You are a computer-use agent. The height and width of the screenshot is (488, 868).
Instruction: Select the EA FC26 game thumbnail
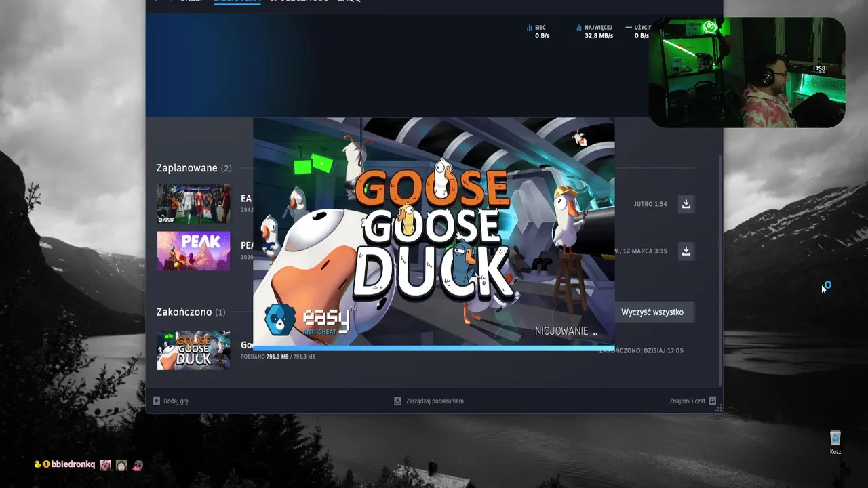(x=194, y=204)
